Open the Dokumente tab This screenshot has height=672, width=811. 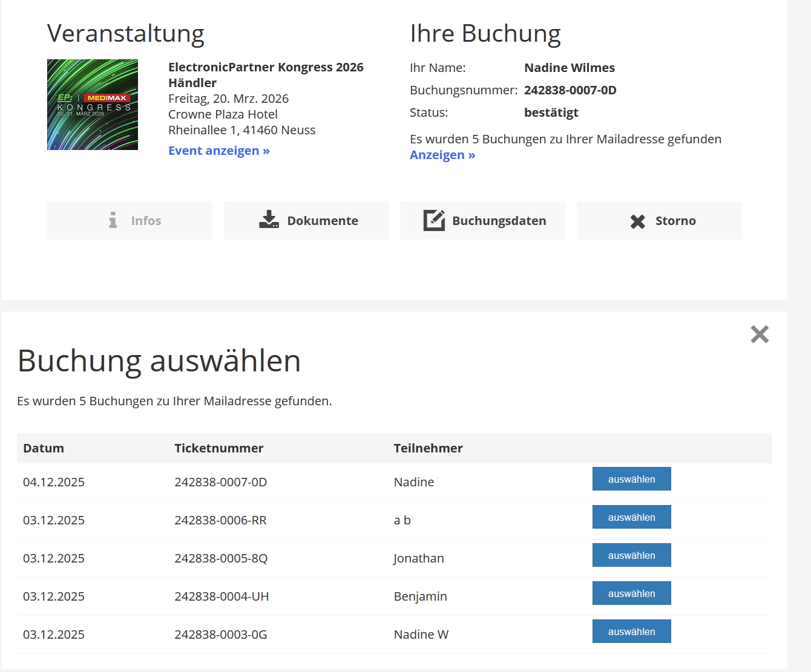click(306, 221)
